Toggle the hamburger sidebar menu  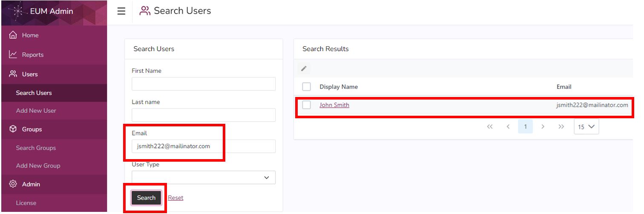coord(121,11)
